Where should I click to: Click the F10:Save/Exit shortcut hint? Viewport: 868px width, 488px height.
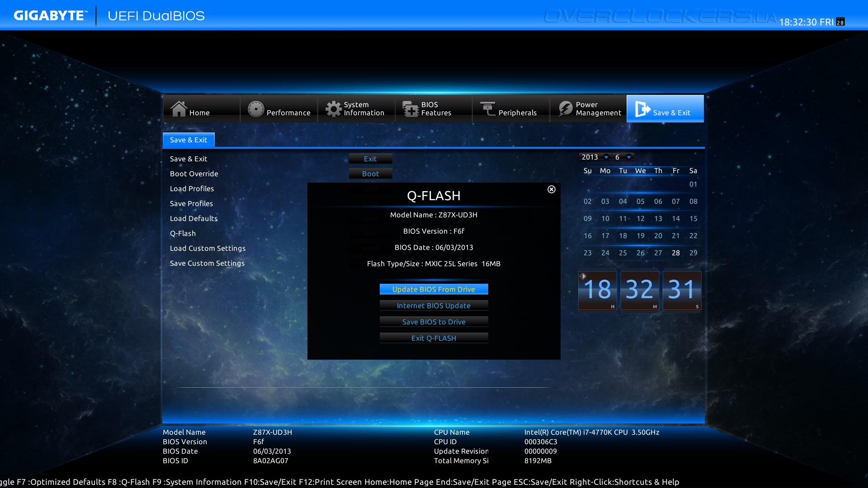[x=270, y=482]
